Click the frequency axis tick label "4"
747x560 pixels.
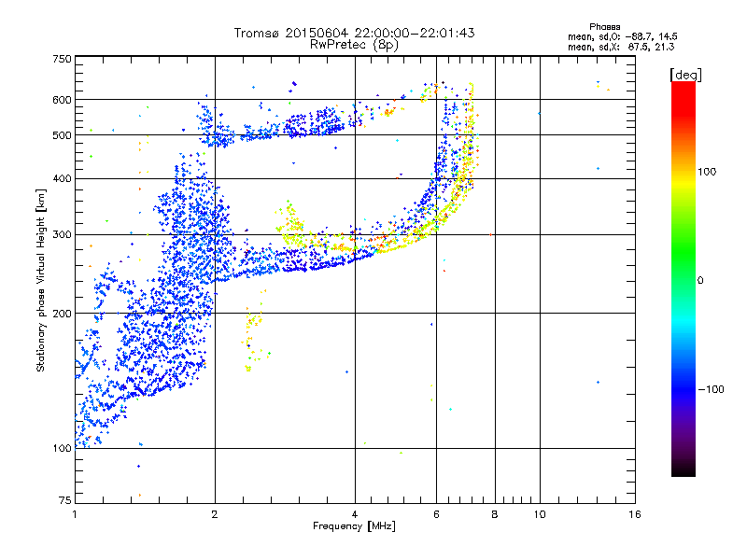click(355, 514)
